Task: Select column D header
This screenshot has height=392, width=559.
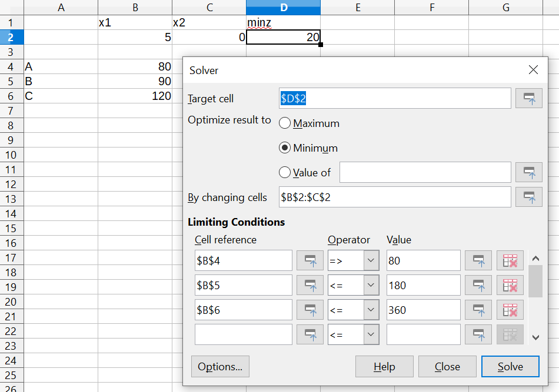Action: 284,7
